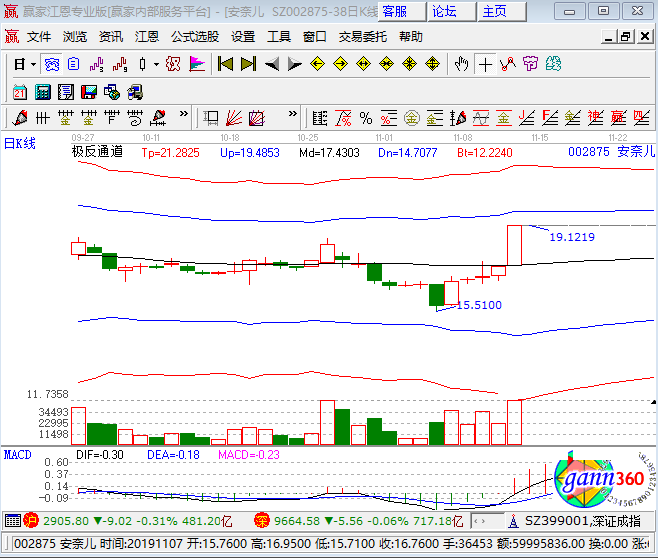Jump to first bar icon
The height and width of the screenshot is (558, 658).
pyautogui.click(x=225, y=64)
